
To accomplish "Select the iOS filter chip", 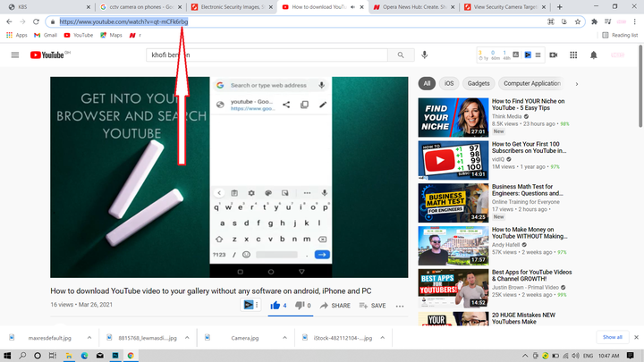I will click(x=449, y=83).
